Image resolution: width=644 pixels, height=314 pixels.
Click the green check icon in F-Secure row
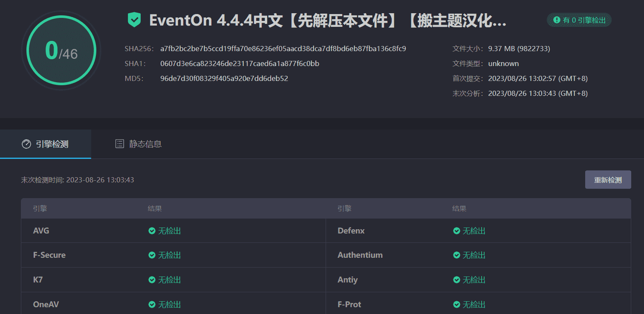click(152, 255)
